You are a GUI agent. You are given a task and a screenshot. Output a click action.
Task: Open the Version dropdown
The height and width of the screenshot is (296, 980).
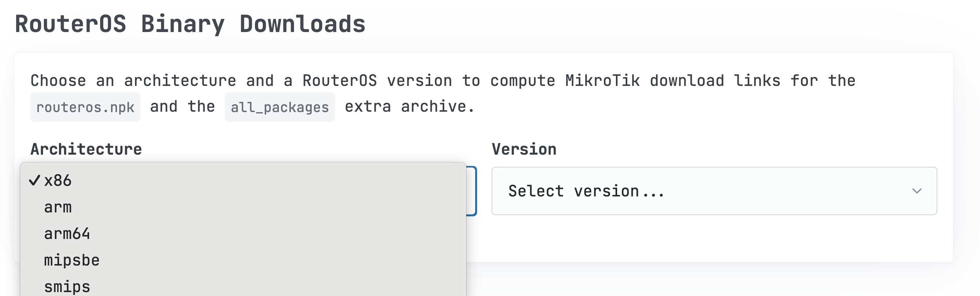[714, 191]
